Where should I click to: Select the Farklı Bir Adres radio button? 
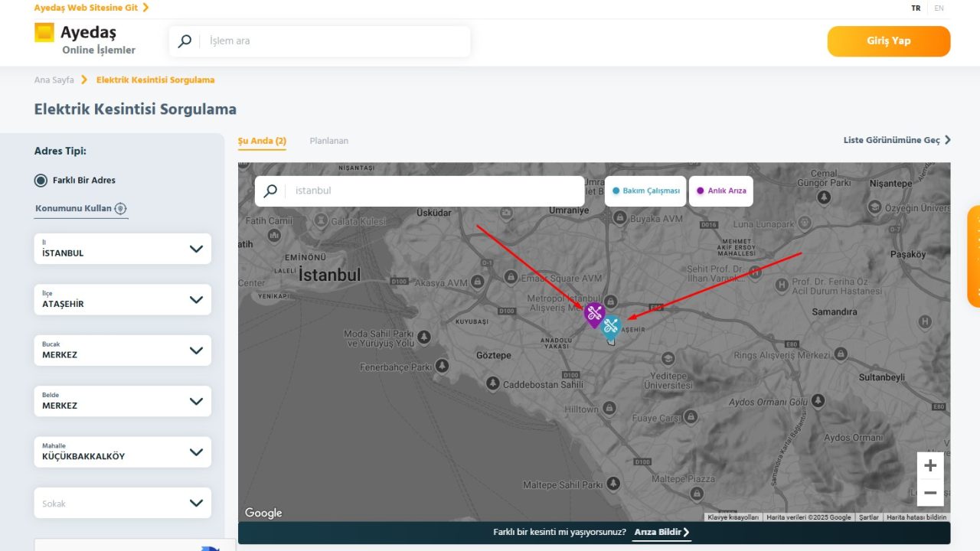click(41, 181)
